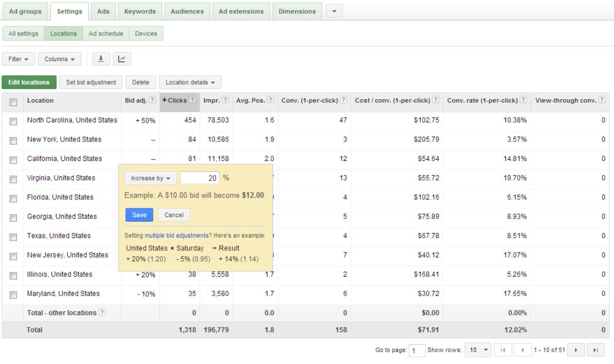The image size is (614, 364).
Task: Toggle the performance graph icon
Action: point(122,59)
